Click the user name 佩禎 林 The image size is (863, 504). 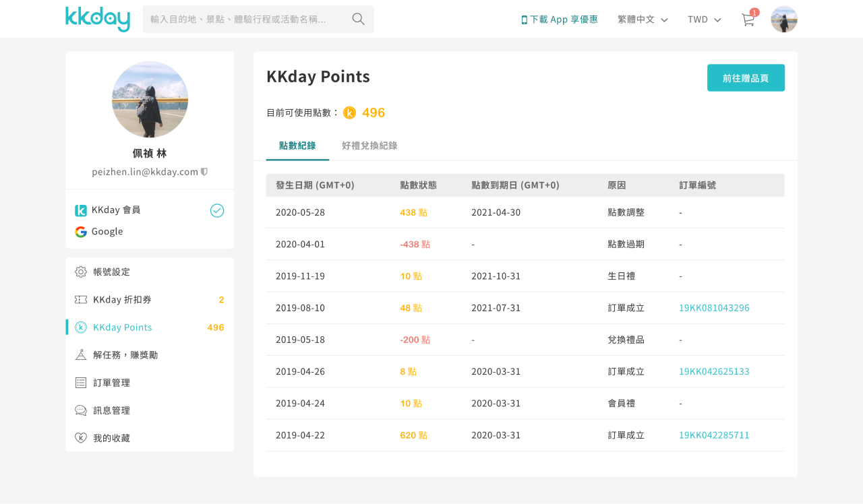pos(150,153)
